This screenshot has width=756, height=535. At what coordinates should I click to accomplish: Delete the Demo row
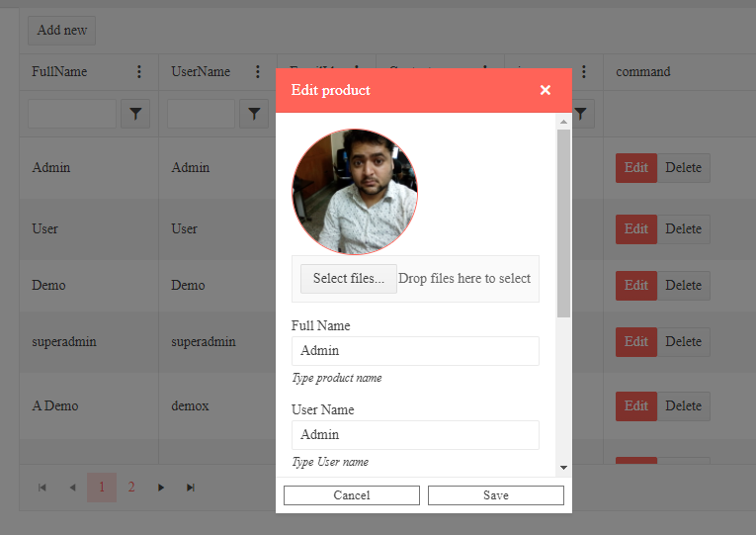[x=683, y=286]
